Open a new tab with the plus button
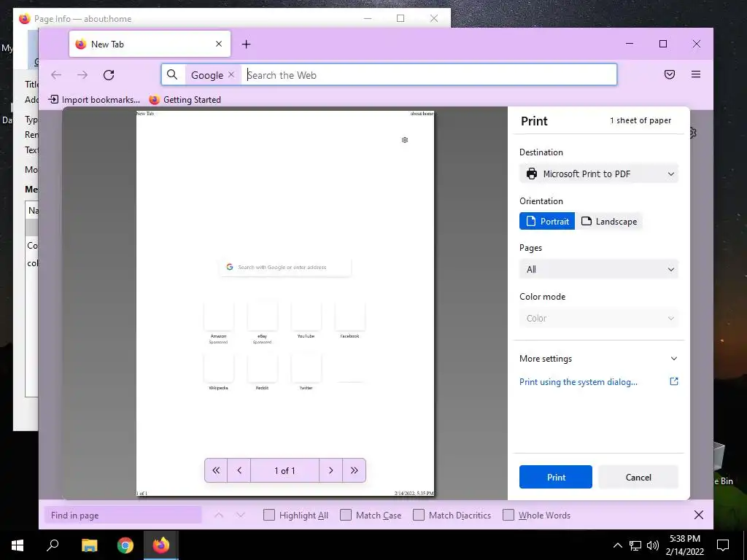The image size is (747, 560). click(x=246, y=44)
